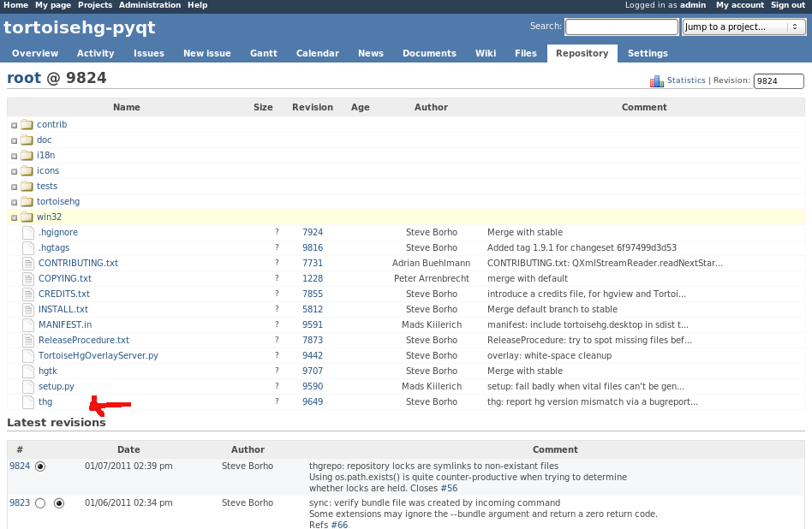The height and width of the screenshot is (529, 812).
Task: Open the root link in page heading
Action: click(x=24, y=78)
